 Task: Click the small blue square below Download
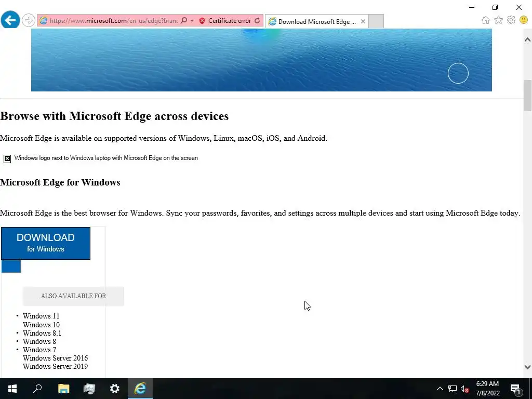tap(11, 267)
